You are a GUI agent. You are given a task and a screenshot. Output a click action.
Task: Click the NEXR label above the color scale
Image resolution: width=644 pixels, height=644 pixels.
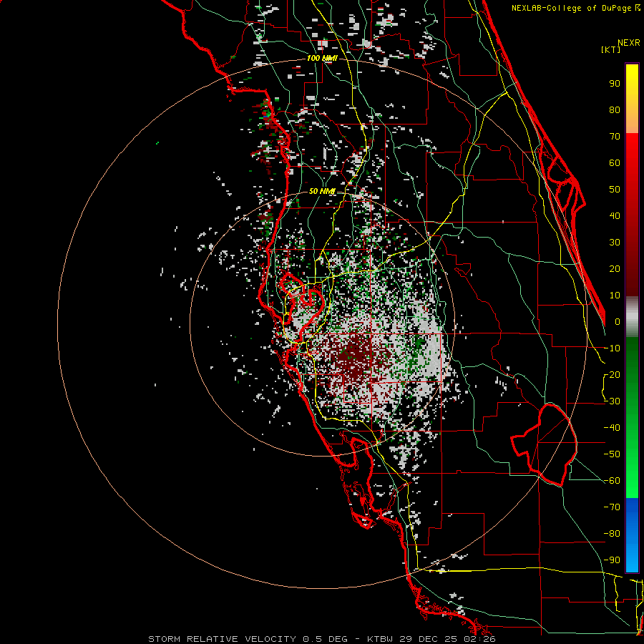628,43
